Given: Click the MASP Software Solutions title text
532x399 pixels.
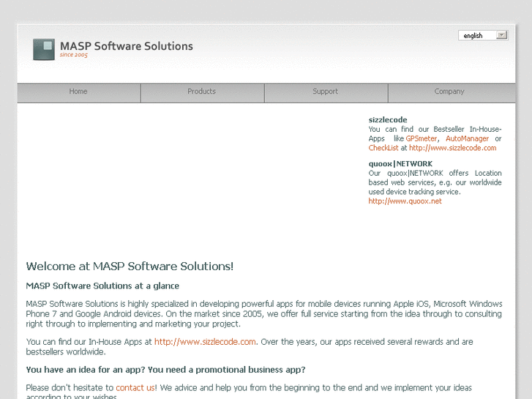Looking at the screenshot, I should pos(127,46).
